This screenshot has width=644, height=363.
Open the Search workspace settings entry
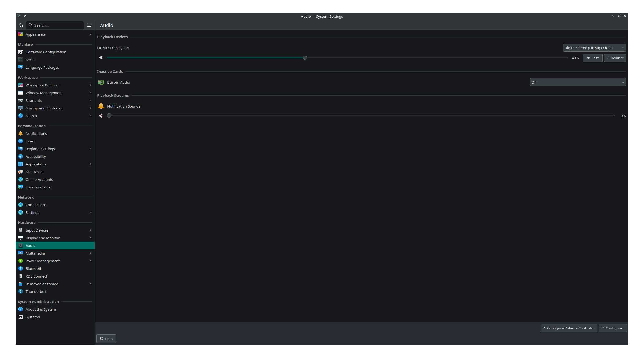[55, 116]
